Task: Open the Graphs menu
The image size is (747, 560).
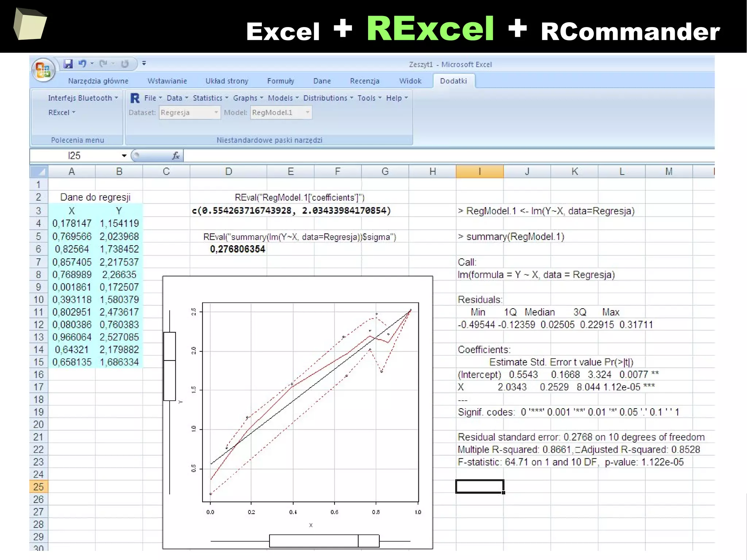Action: (248, 98)
